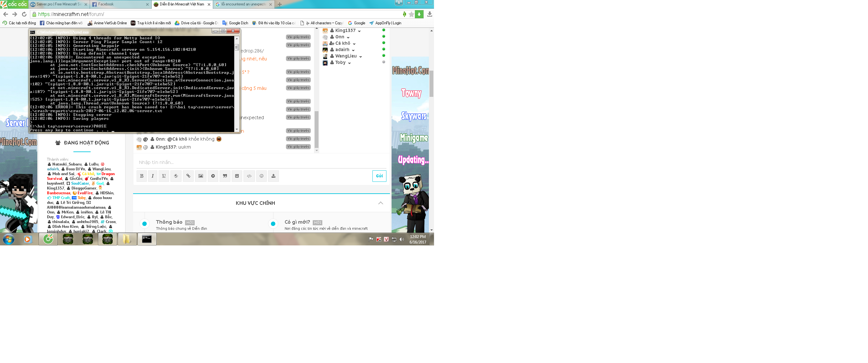Open the smiley emoji picker
Screen dimensions: 868x363
[x=261, y=176]
